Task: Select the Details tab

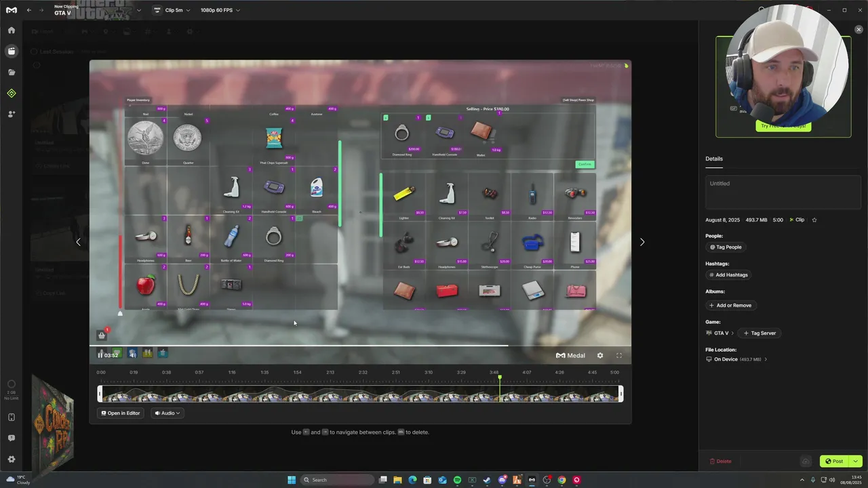Action: pos(714,159)
